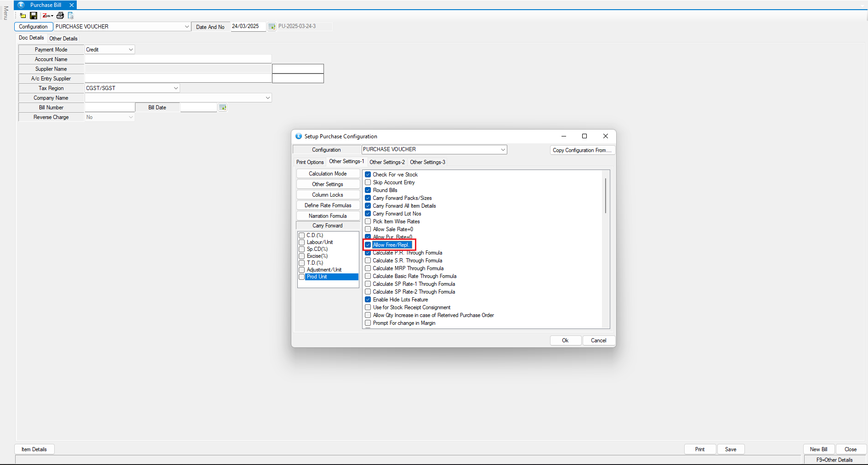Click the floppy disk Save icon
The image size is (868, 465).
(x=34, y=16)
